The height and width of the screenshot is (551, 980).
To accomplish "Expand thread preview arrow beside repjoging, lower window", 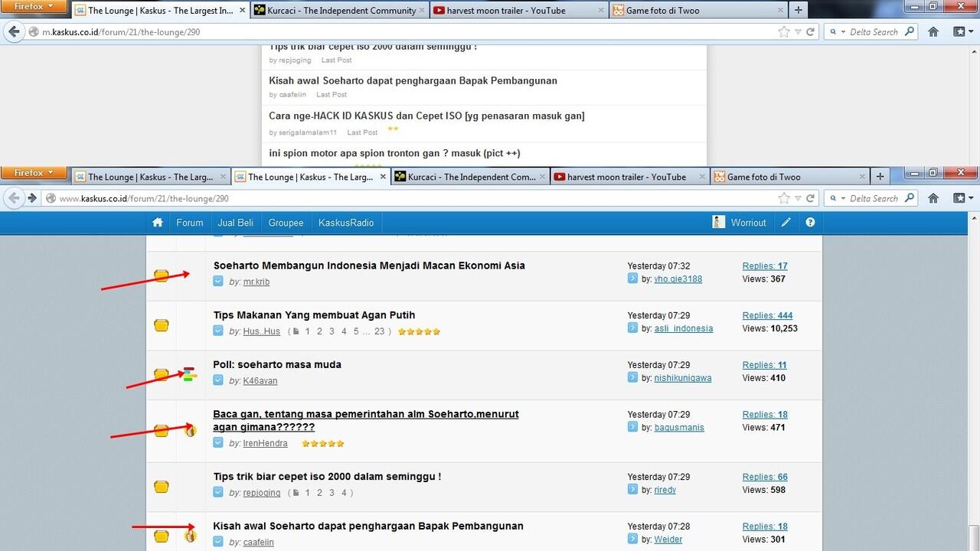I will pyautogui.click(x=218, y=493).
